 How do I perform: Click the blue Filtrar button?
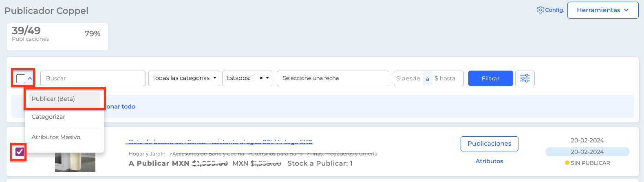click(491, 78)
